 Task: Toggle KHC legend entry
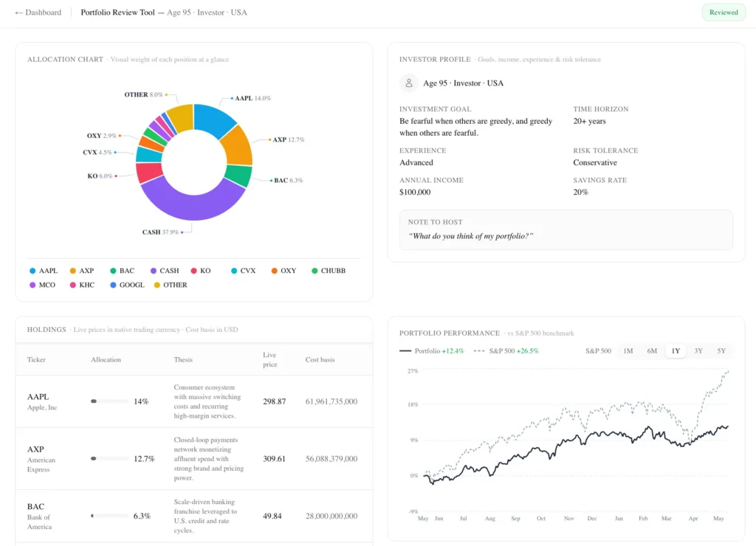coord(82,285)
